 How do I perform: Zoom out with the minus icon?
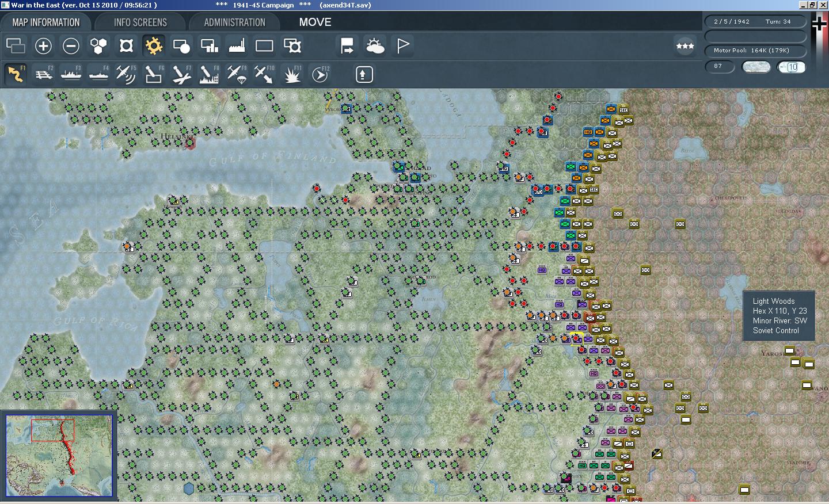coord(71,46)
